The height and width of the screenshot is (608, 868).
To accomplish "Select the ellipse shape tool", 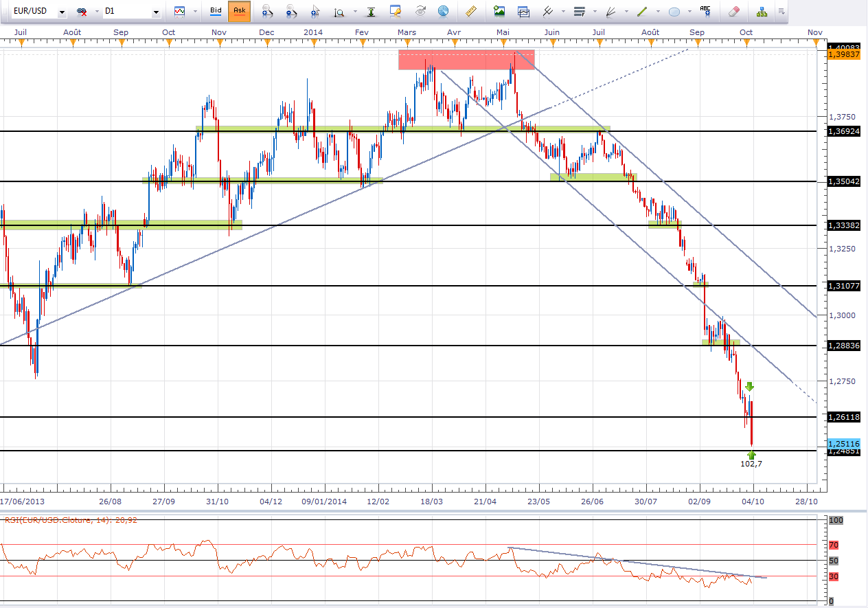I will pos(674,12).
